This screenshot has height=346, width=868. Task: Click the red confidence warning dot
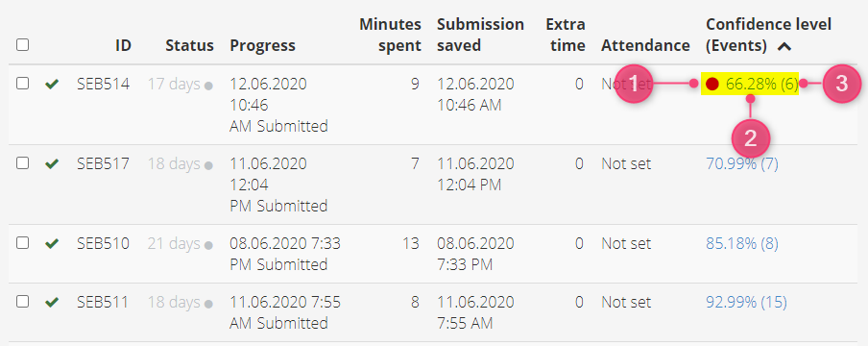coord(712,85)
